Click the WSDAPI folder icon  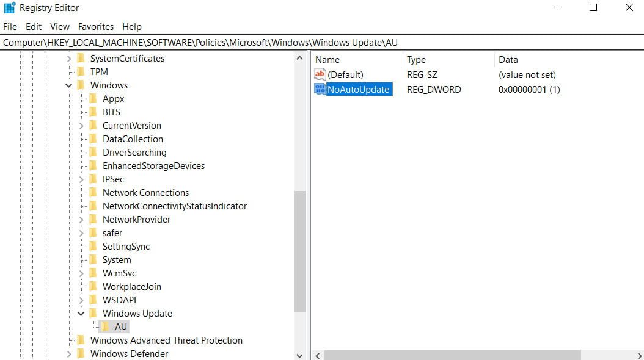[93, 300]
